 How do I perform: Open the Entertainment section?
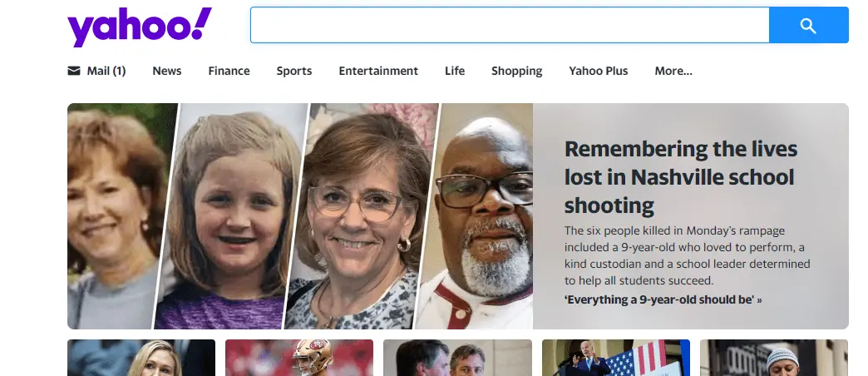(378, 71)
